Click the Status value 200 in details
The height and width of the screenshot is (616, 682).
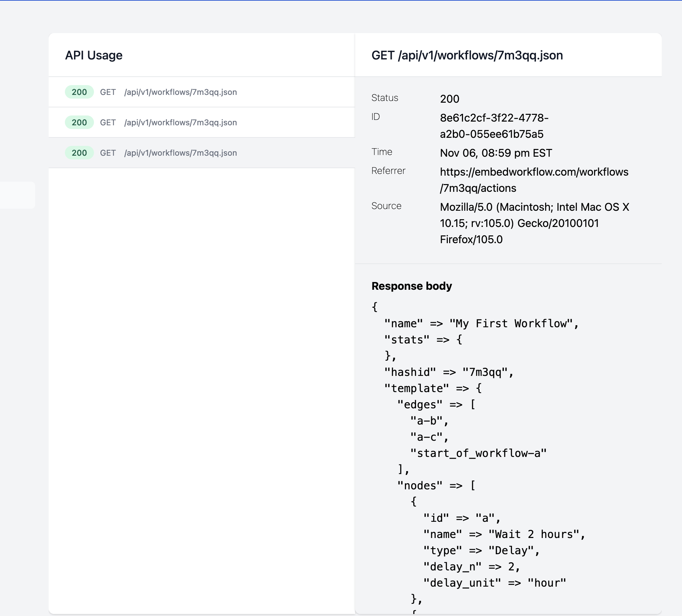tap(449, 99)
